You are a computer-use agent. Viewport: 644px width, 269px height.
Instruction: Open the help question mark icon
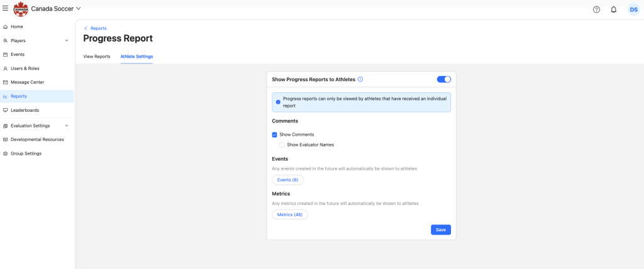click(x=596, y=9)
